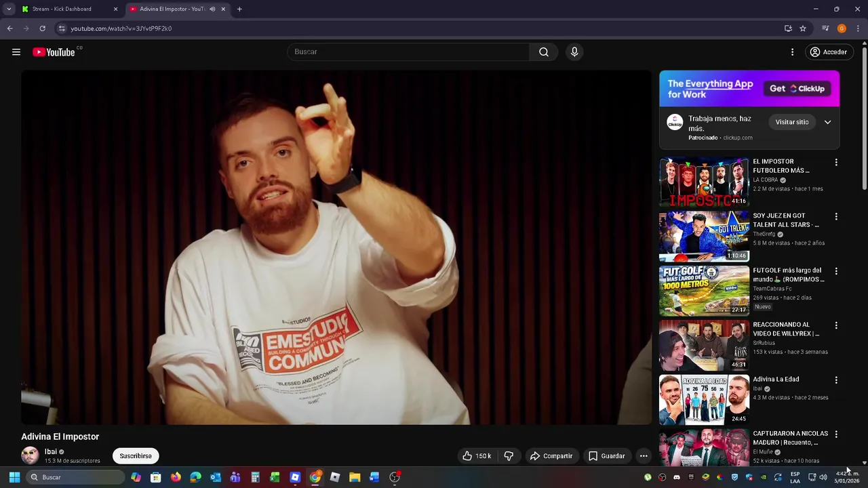The image size is (868, 488).
Task: Save video with the Guardar button
Action: tap(606, 456)
